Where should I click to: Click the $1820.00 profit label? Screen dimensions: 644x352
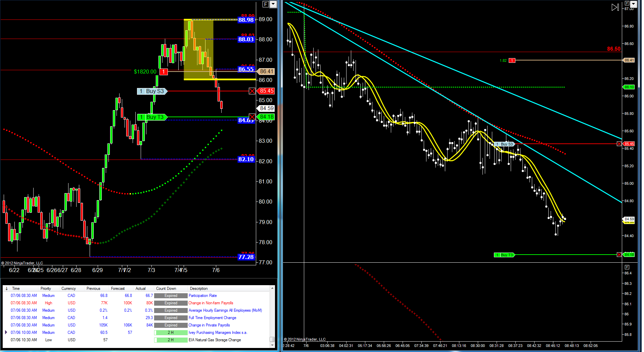pyautogui.click(x=145, y=72)
